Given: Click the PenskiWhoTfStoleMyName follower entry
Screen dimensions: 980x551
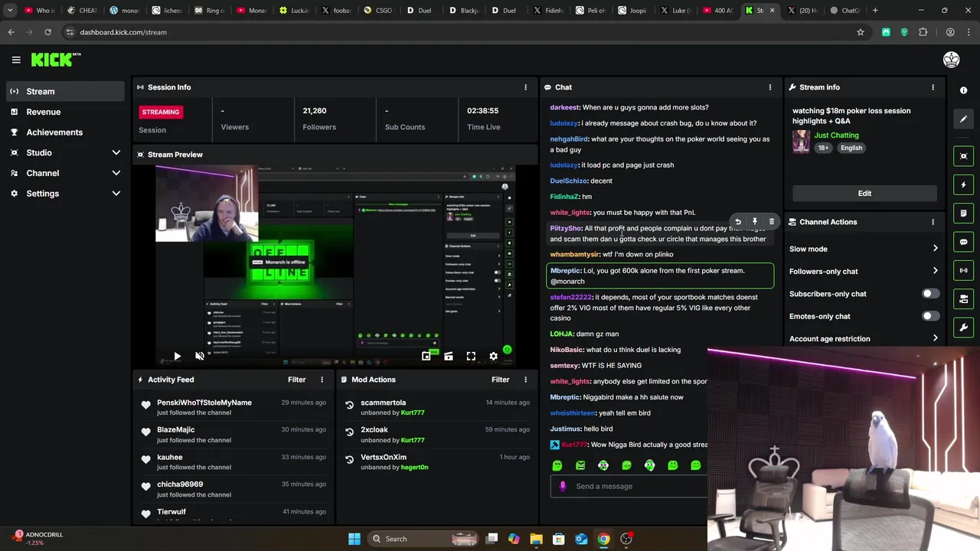Looking at the screenshot, I should [x=234, y=407].
